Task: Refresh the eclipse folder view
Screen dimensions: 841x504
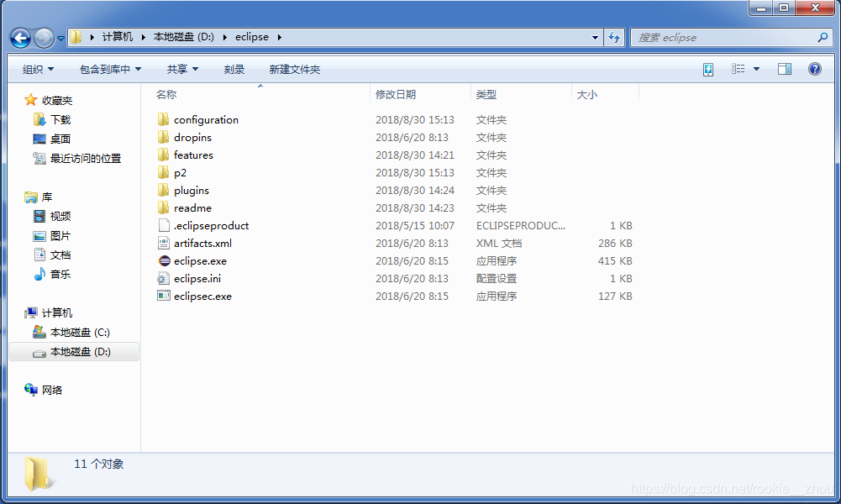Action: 614,38
